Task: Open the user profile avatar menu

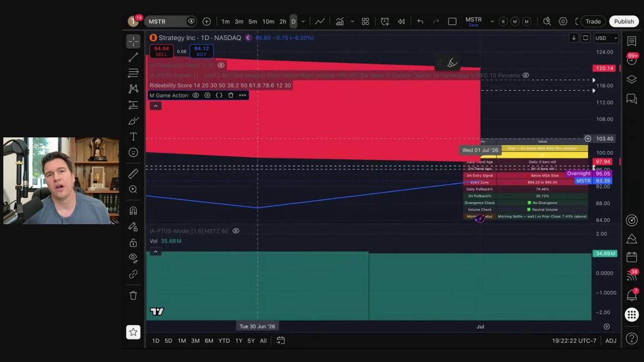Action: point(133,21)
